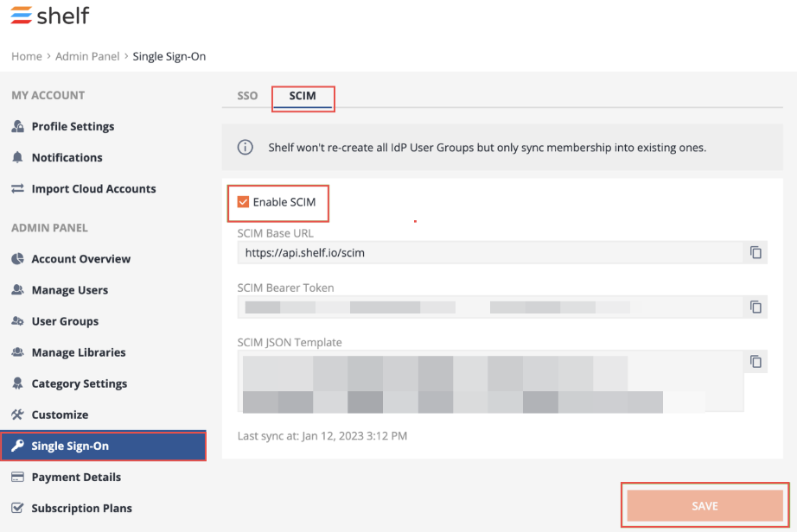The height and width of the screenshot is (532, 797).
Task: Click the Subscription Plans checkmark icon
Action: [18, 508]
